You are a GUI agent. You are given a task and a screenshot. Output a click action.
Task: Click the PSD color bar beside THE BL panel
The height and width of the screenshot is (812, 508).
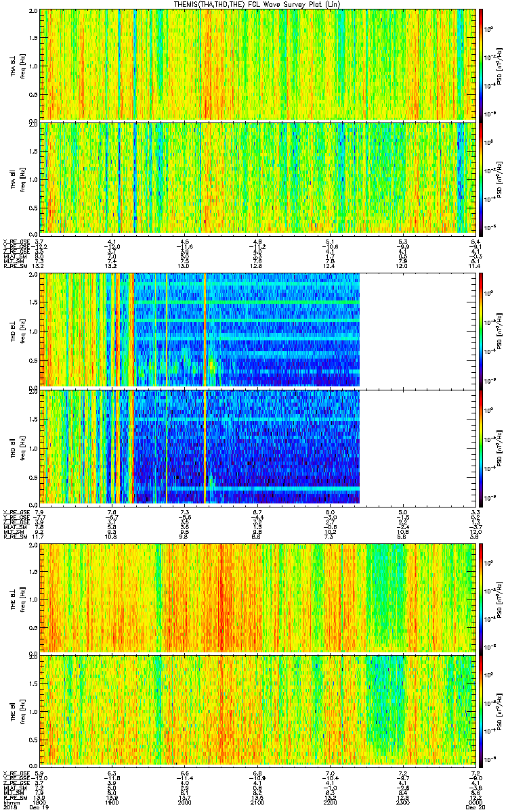[x=481, y=597]
